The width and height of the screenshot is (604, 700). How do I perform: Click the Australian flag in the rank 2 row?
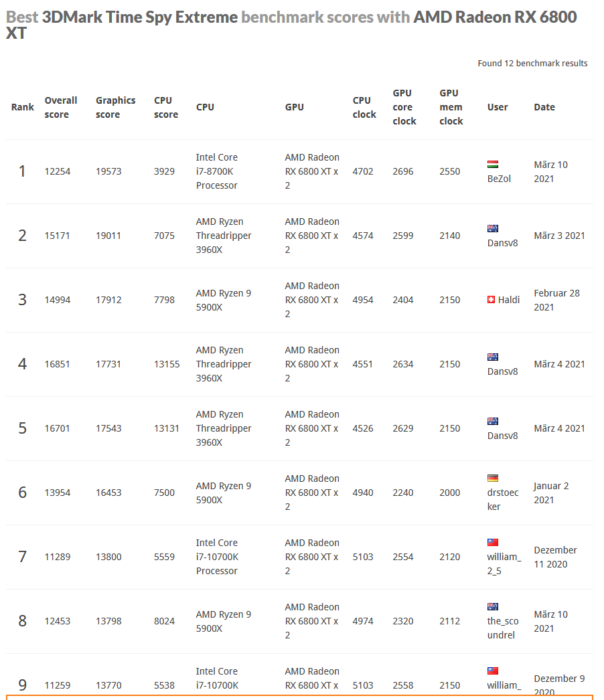492,229
